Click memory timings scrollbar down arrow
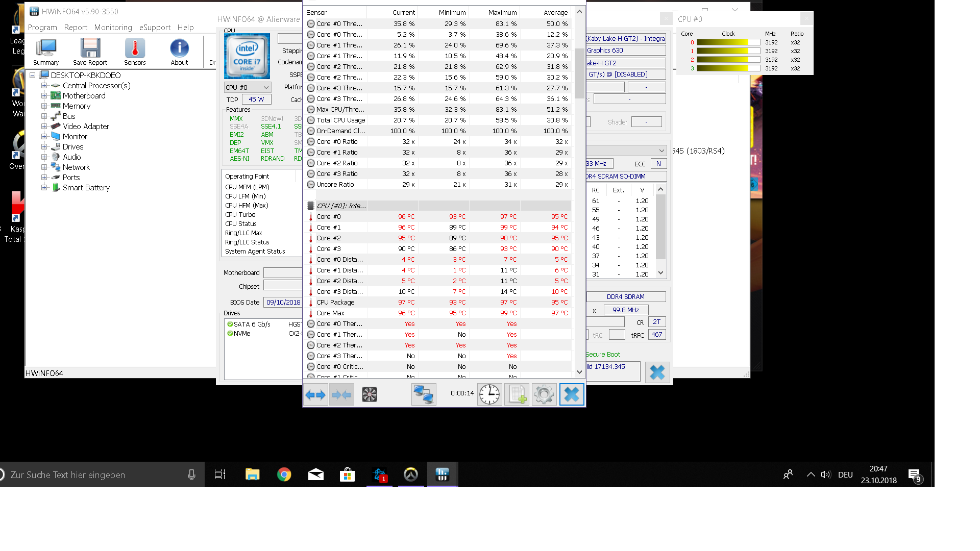980x551 pixels. tap(661, 273)
